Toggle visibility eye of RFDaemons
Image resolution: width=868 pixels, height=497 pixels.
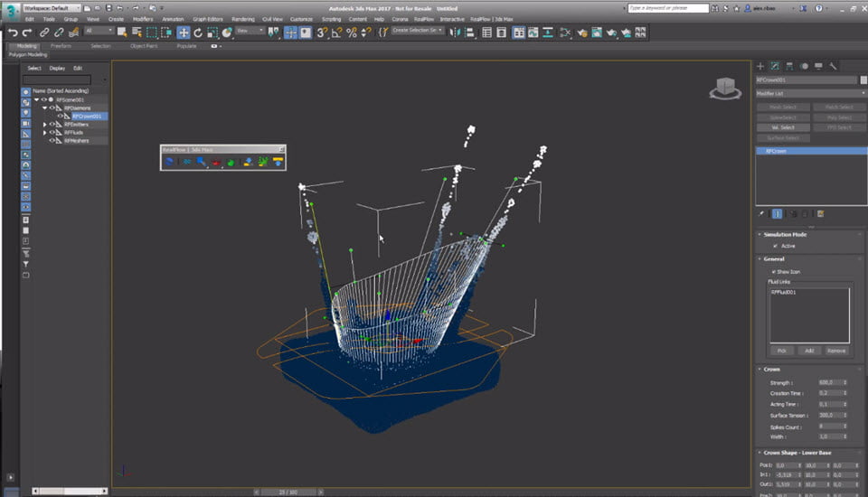52,108
